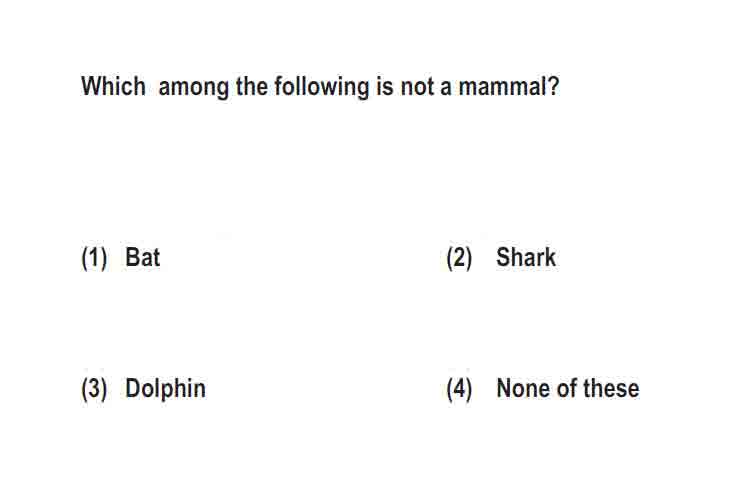750x500 pixels.
Task: Click the word 'mammal?' in the question
Action: tap(508, 87)
